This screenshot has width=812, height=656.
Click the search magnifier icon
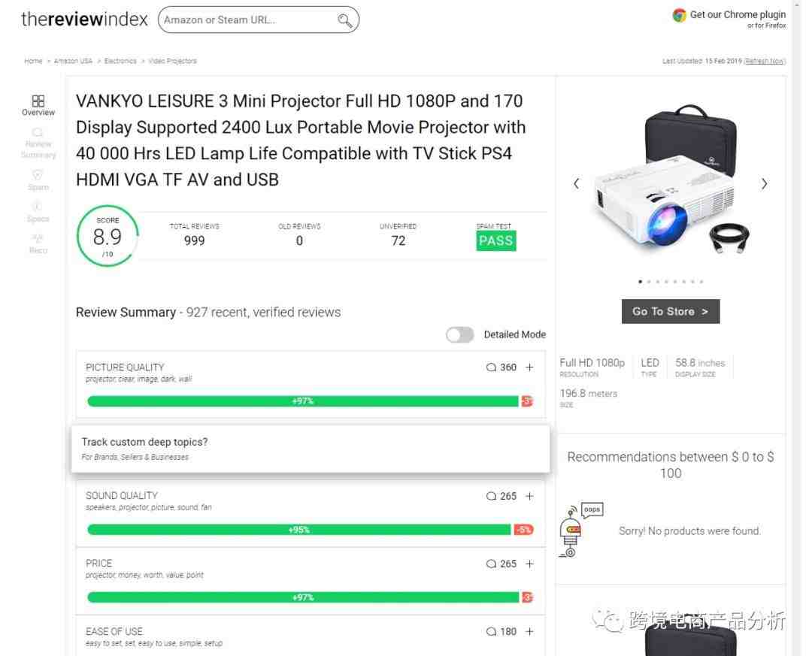coord(344,20)
